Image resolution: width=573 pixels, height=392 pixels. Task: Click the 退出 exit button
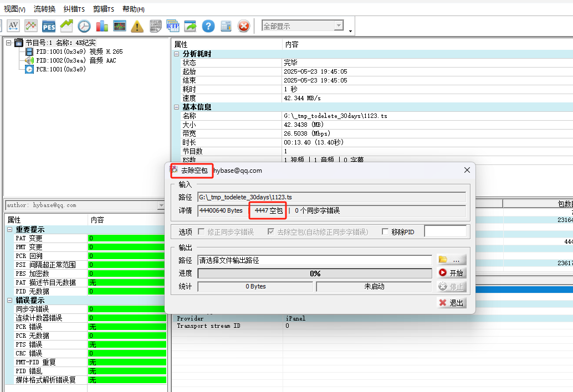click(x=451, y=302)
